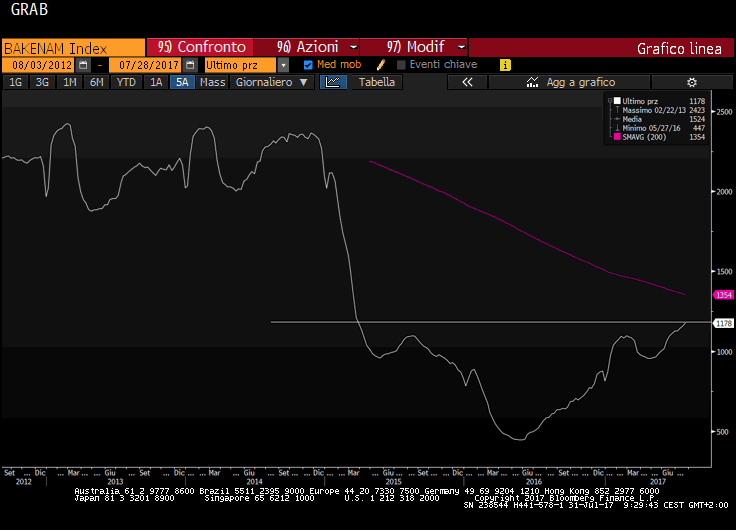736x530 pixels.
Task: Click the pencil edit moving average icon
Action: tap(381, 65)
